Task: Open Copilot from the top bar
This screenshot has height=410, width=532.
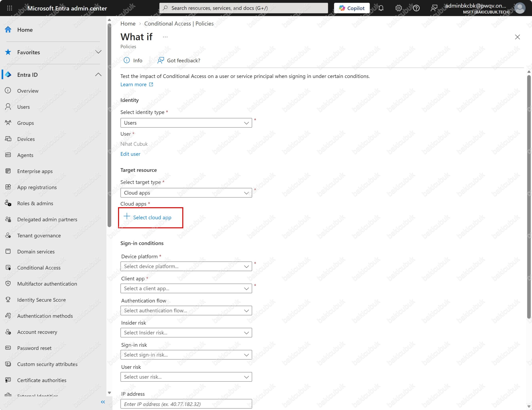Action: tap(351, 8)
